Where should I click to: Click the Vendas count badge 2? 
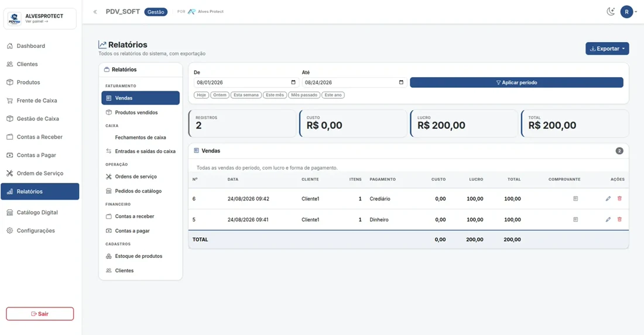pyautogui.click(x=619, y=151)
